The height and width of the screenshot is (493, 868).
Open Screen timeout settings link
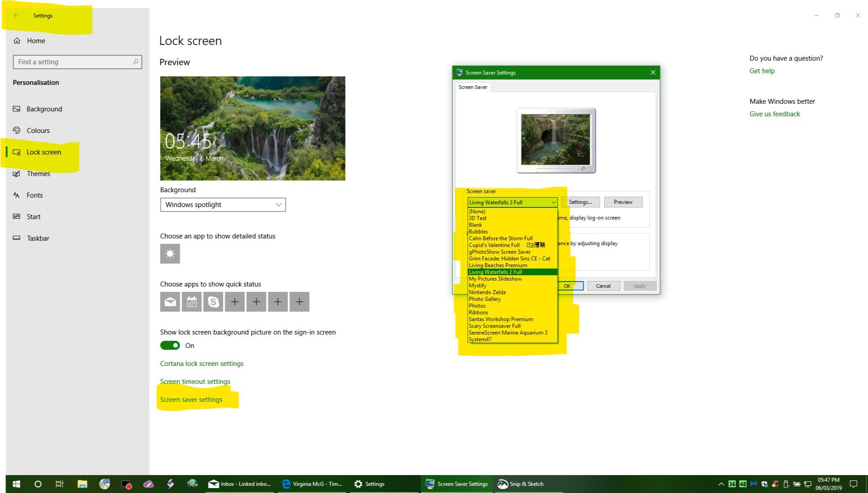(x=195, y=382)
